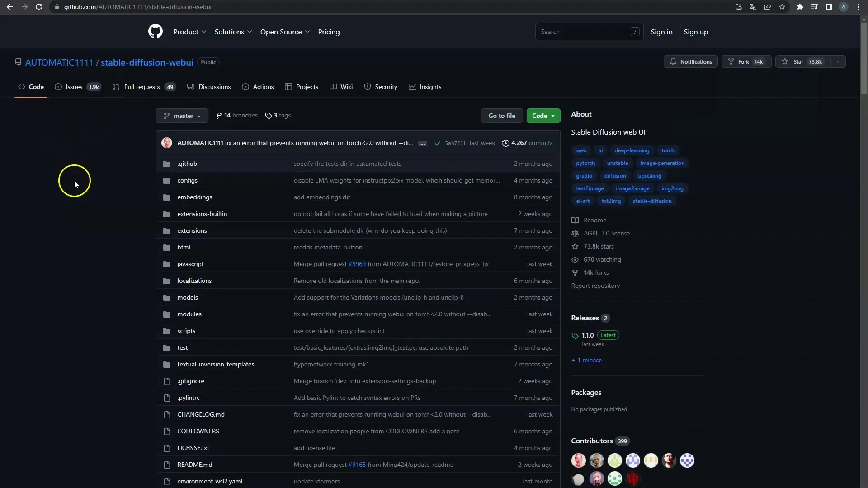Viewport: 868px width, 488px height.
Task: Switch to the Wiki tab
Action: pyautogui.click(x=341, y=87)
